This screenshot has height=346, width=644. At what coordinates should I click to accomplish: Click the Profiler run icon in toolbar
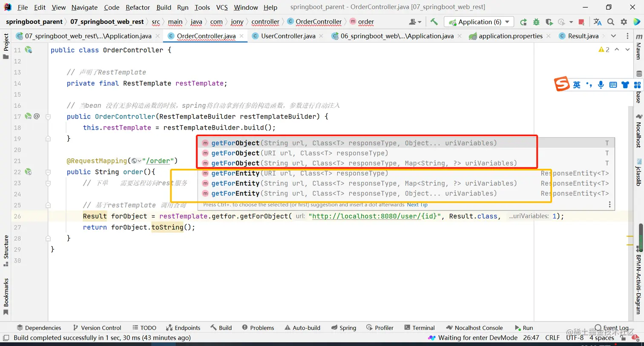pyautogui.click(x=561, y=22)
